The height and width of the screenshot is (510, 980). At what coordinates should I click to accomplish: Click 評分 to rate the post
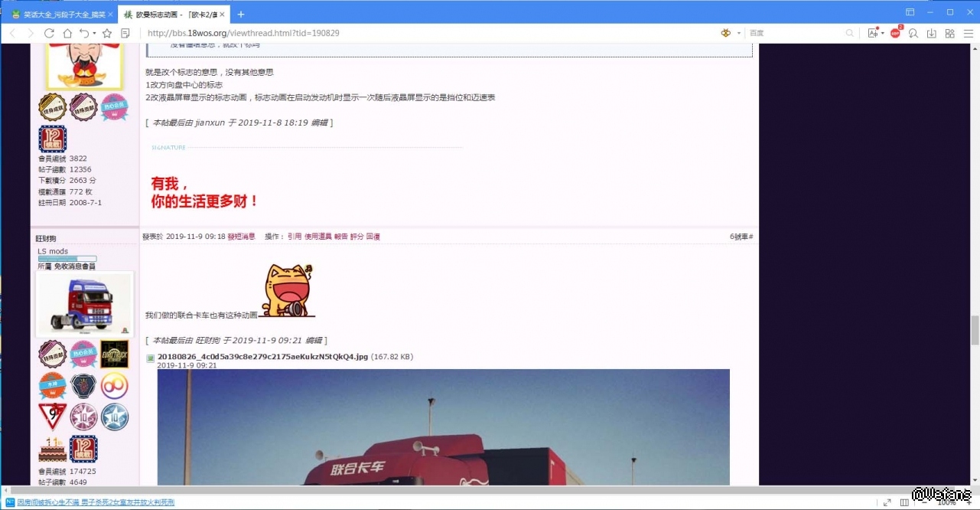pos(357,237)
